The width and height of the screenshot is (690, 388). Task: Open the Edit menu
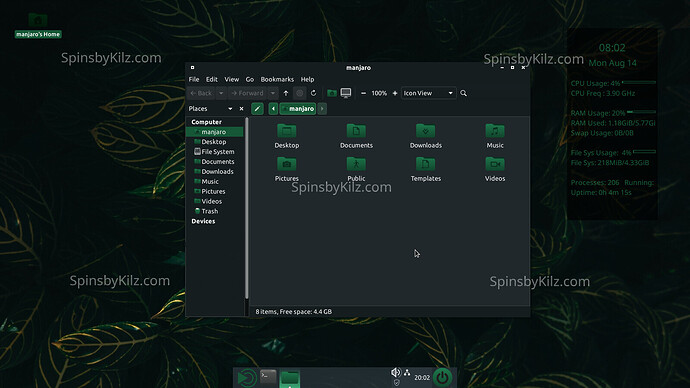212,80
